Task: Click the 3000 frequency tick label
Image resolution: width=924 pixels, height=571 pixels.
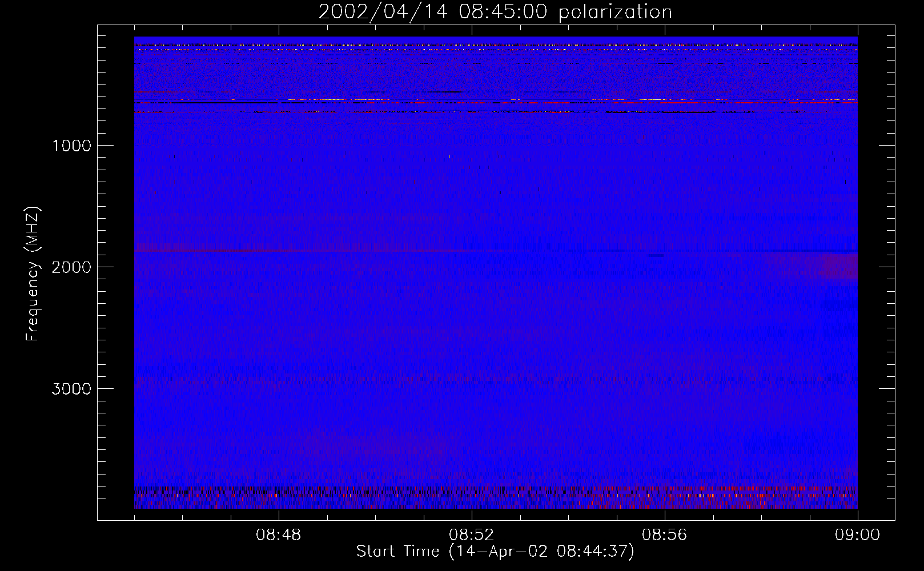Action: click(71, 388)
